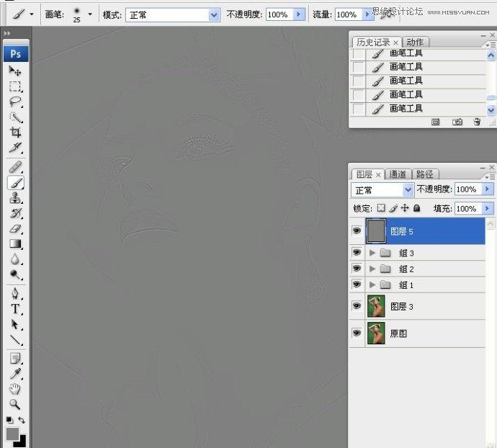Select the Notes tool
This screenshot has height=448, width=497.
[15, 359]
